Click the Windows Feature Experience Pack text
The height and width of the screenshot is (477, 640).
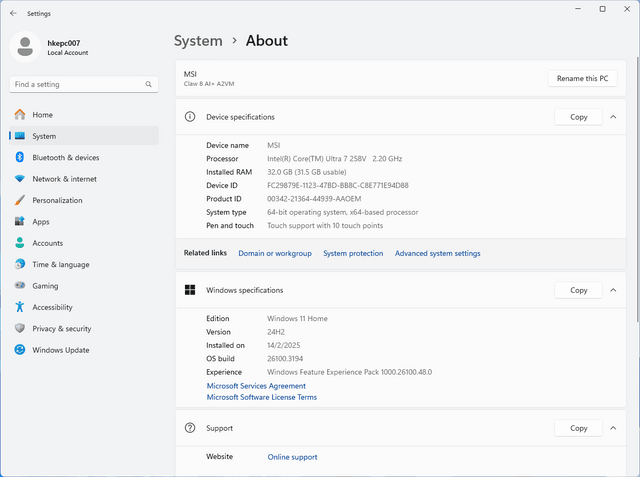click(x=349, y=372)
